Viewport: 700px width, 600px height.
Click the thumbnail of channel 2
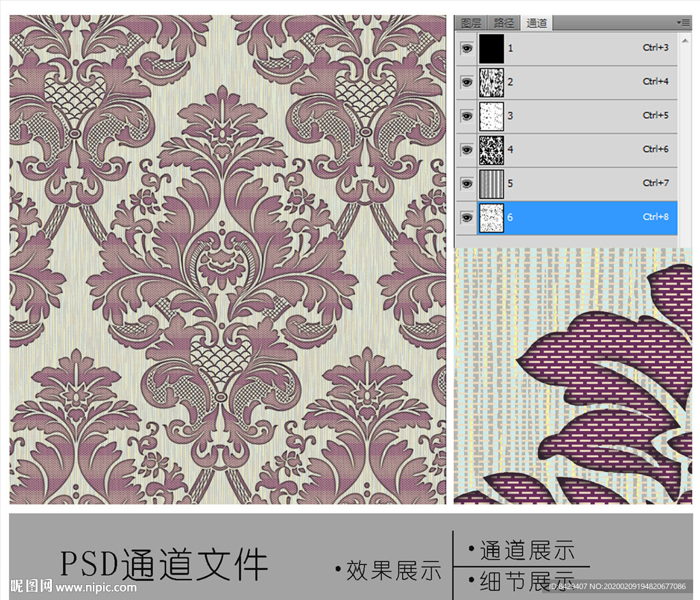[x=492, y=82]
